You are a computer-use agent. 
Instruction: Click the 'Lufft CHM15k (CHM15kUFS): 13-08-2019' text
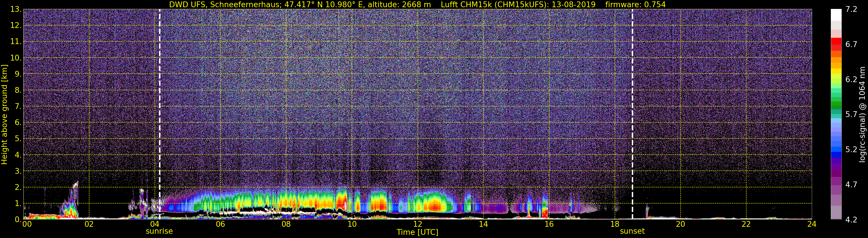click(518, 4)
